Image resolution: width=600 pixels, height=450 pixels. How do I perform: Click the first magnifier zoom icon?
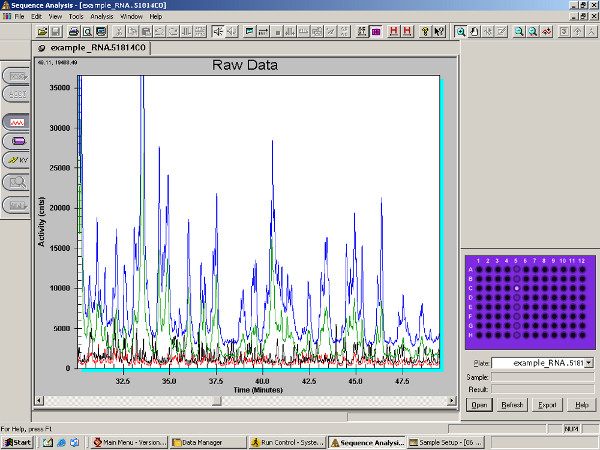coord(461,31)
